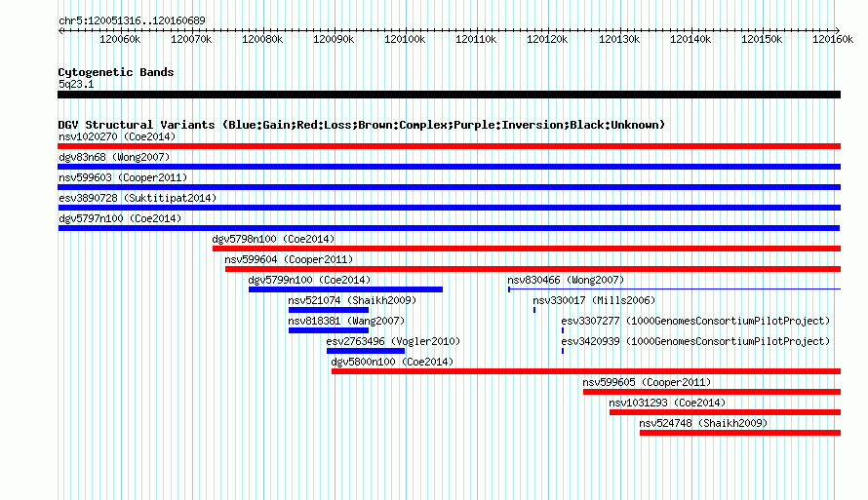Open nsv524748 (Shaikh2009) variant label
This screenshot has width=868, height=500.
tap(703, 423)
